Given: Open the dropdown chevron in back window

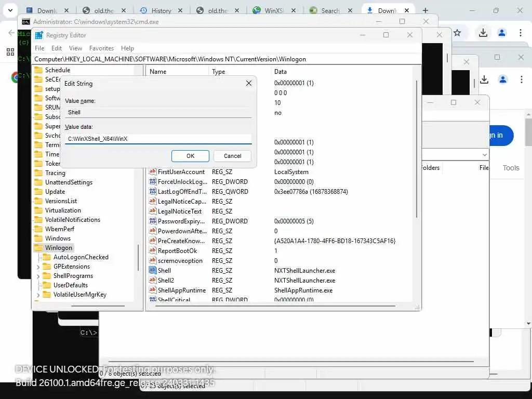Looking at the screenshot, I should pos(484,155).
